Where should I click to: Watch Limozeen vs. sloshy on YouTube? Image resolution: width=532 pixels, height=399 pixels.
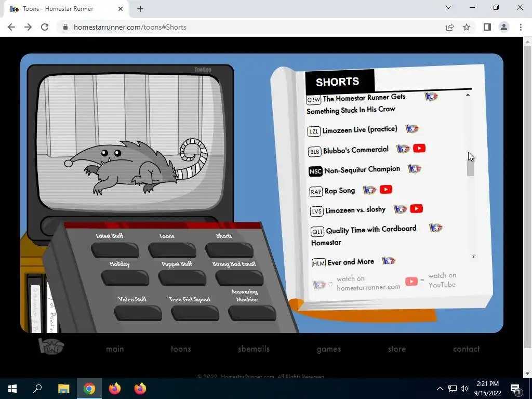coord(416,209)
